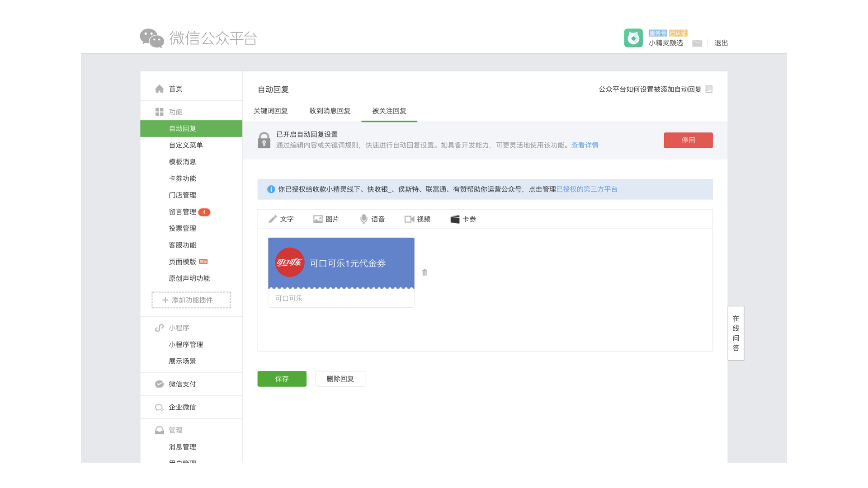868x488 pixels.
Task: Click the 企业微信 sidebar label
Action: tap(182, 407)
